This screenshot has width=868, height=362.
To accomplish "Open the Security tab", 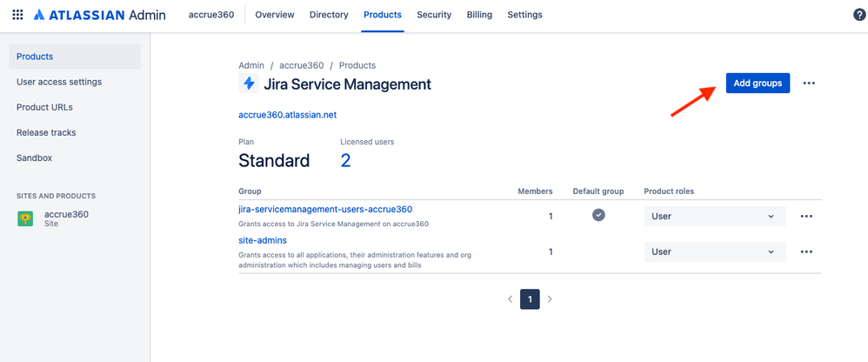I will pos(434,15).
